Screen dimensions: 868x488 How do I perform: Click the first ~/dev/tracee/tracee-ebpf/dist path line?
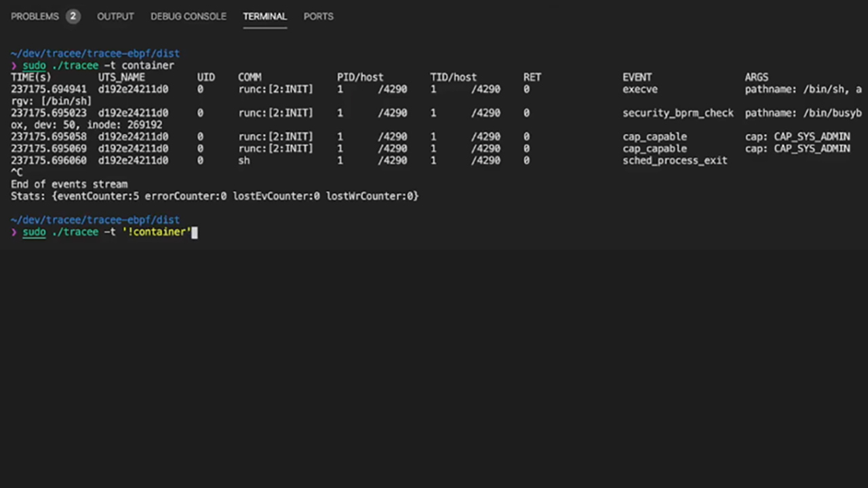[95, 54]
